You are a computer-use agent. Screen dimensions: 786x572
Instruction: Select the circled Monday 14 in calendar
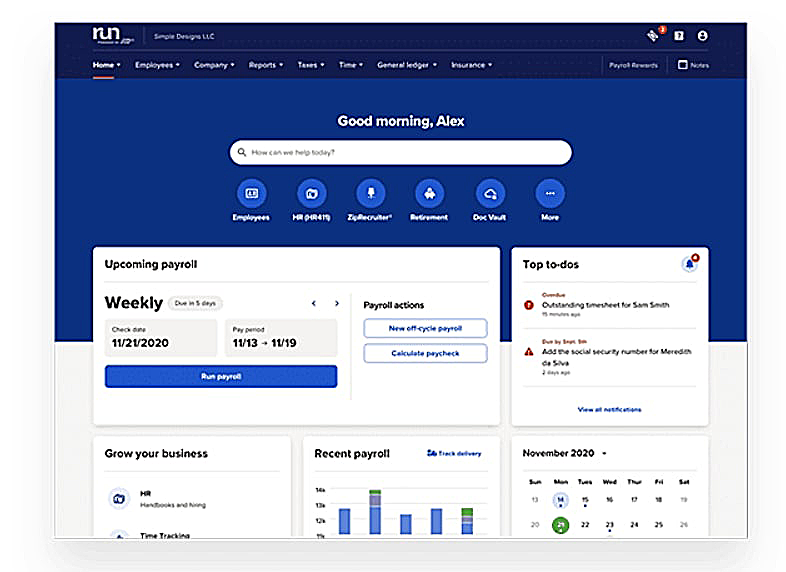pyautogui.click(x=560, y=500)
